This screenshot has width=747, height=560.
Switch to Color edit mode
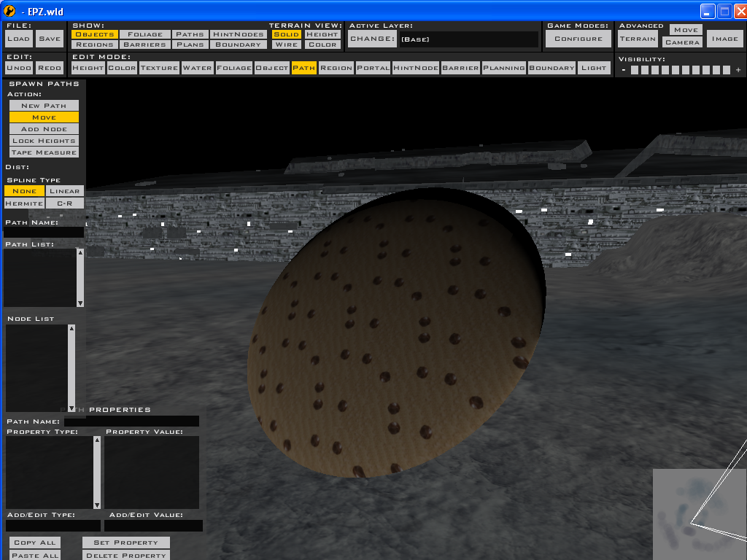(122, 68)
